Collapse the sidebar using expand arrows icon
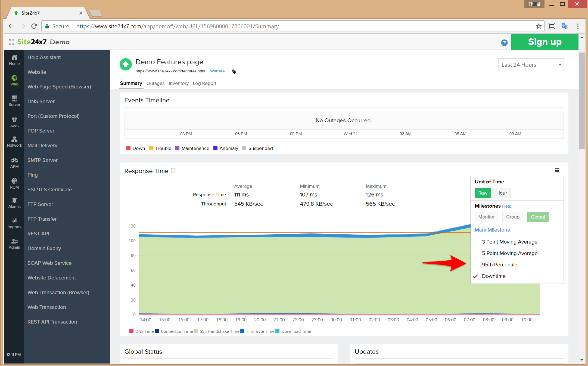The width and height of the screenshot is (588, 366). (x=11, y=42)
